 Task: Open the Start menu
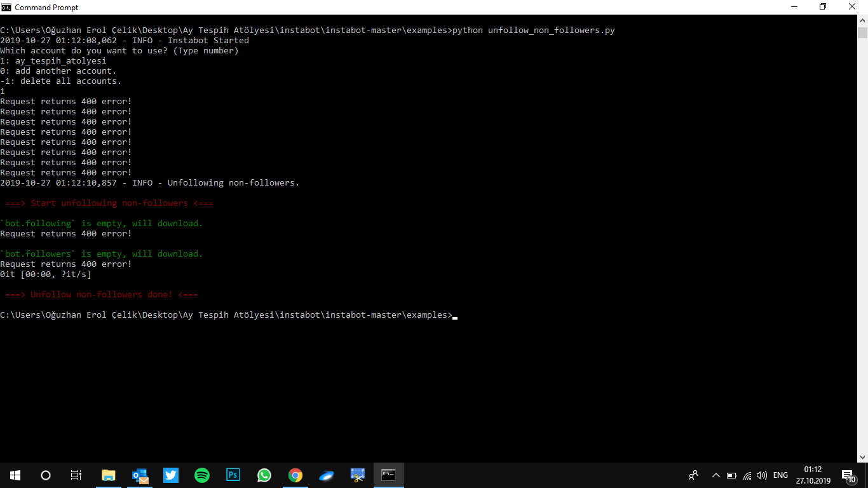click(x=14, y=475)
